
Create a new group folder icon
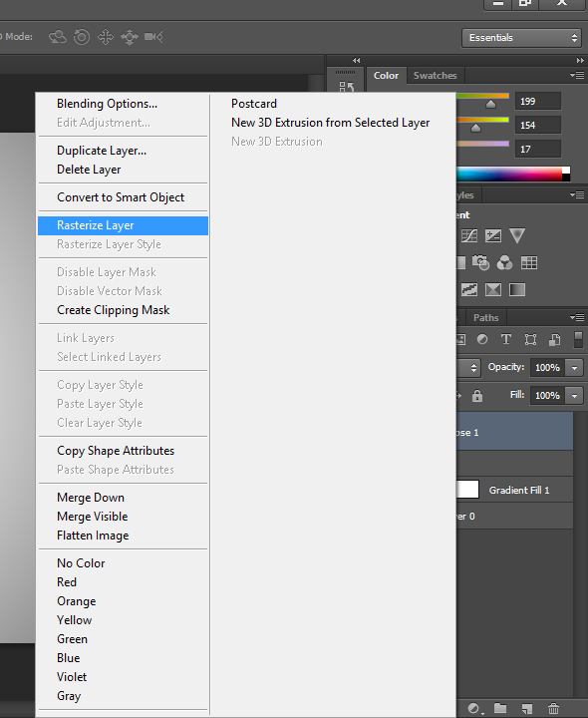tap(500, 708)
